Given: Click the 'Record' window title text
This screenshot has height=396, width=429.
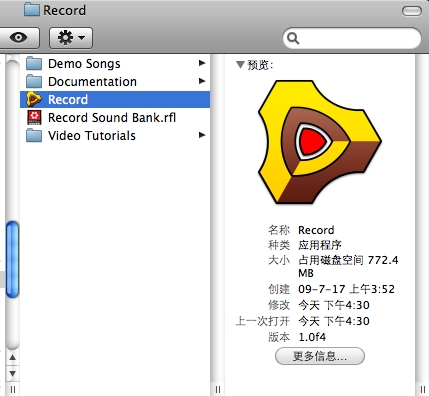Looking at the screenshot, I should point(65,10).
